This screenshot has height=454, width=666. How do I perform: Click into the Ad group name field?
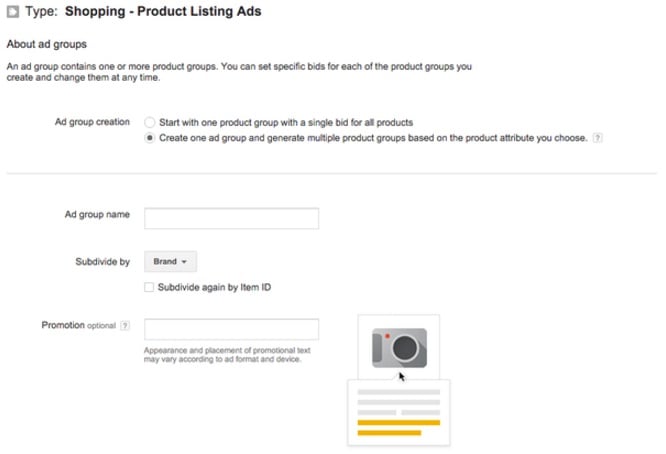[x=231, y=218]
